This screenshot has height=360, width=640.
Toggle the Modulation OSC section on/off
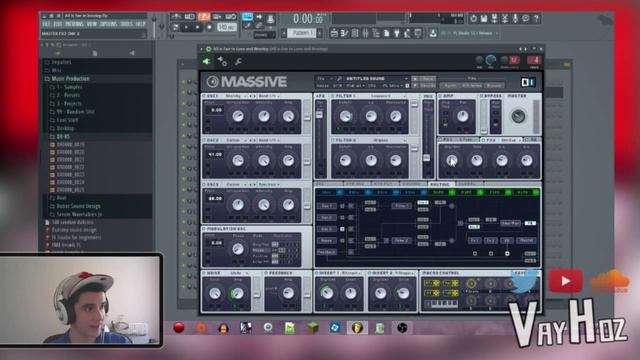204,229
